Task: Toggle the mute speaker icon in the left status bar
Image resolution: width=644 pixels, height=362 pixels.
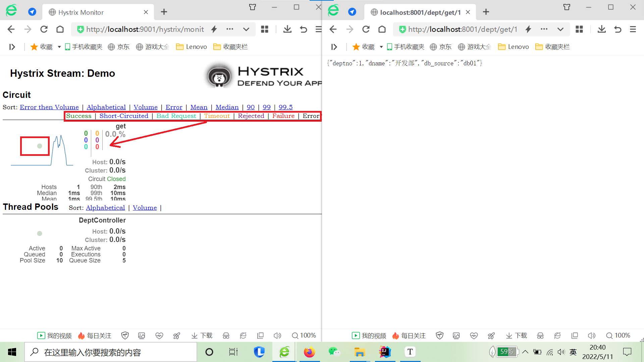Action: [277, 336]
